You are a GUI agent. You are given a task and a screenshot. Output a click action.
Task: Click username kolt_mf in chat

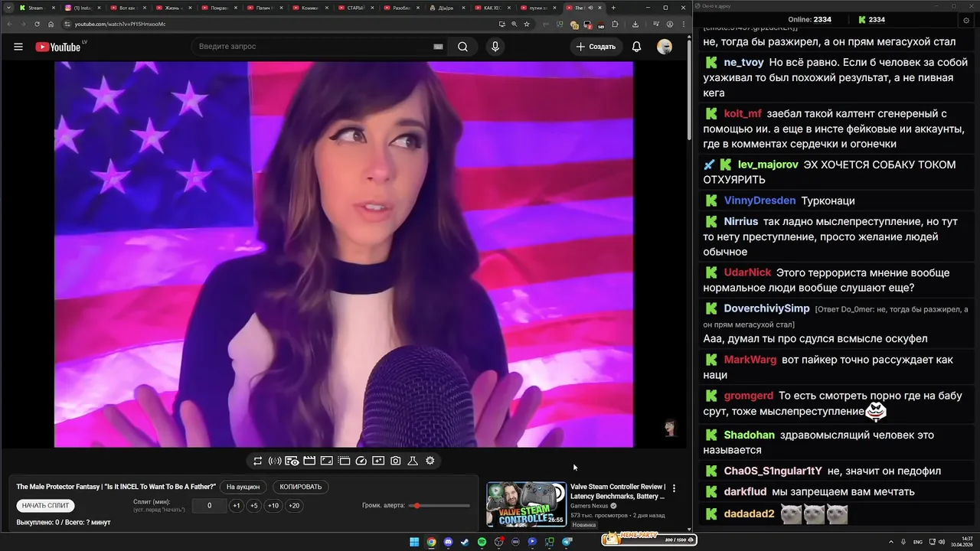point(743,113)
